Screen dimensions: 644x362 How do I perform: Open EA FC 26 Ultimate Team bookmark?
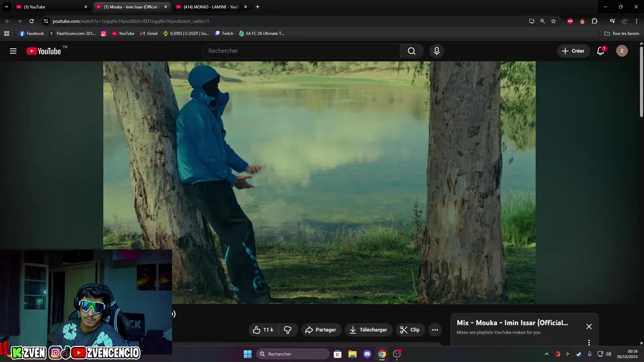click(x=262, y=34)
